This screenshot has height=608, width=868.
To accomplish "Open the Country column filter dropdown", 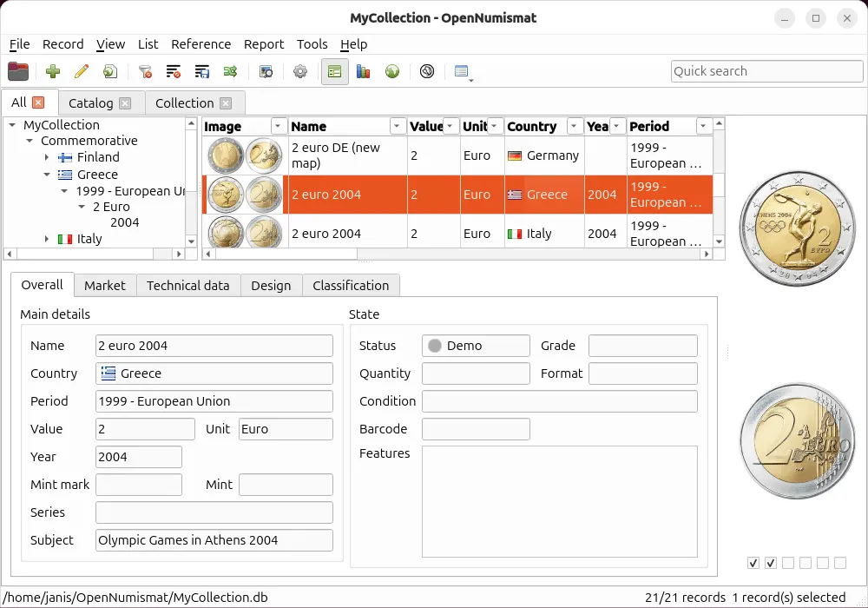I will click(574, 126).
